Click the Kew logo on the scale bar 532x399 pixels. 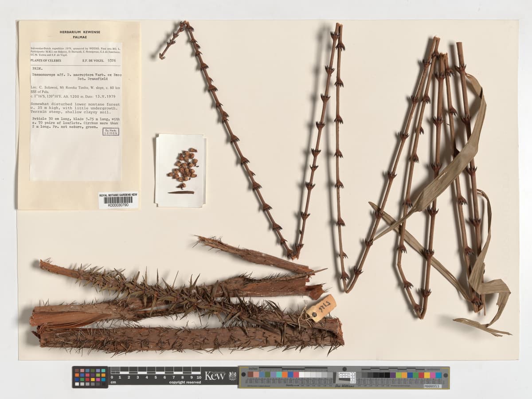(x=215, y=376)
